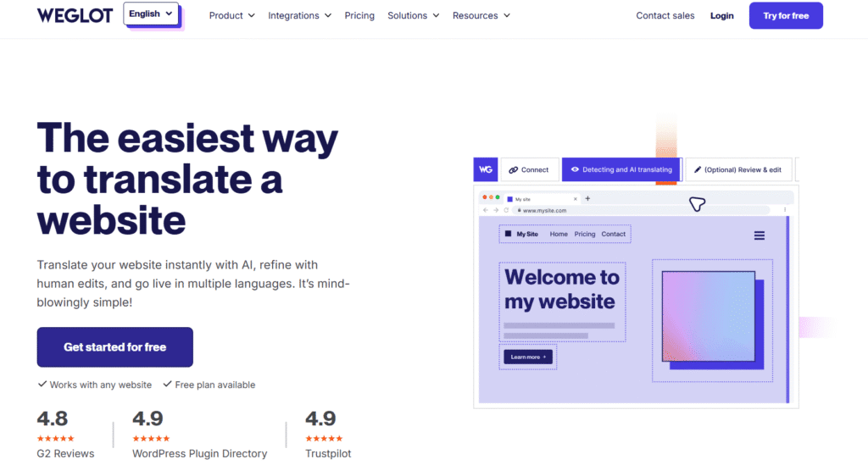Click the G2 Reviews orange star rating
Screen dimensions: 868x465
pos(55,439)
